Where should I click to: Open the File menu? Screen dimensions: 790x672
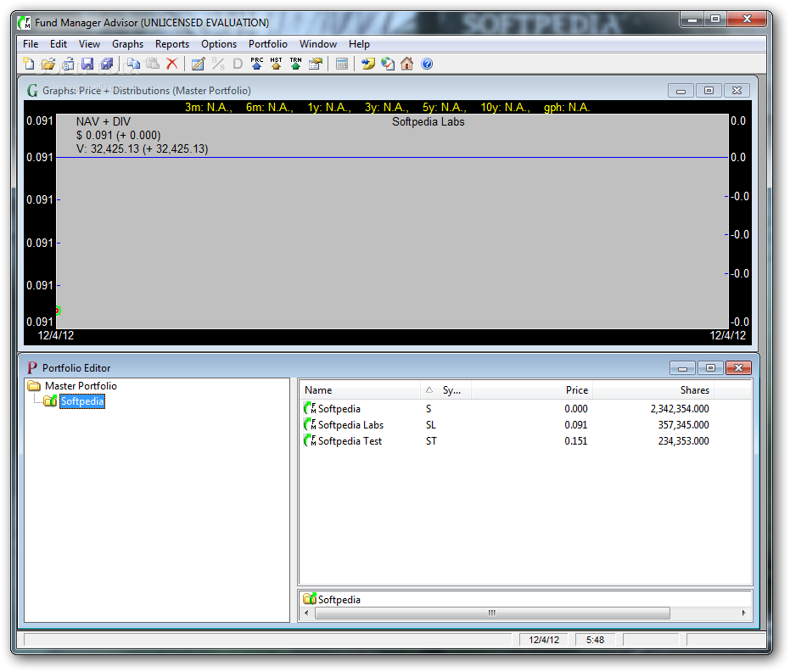[31, 44]
